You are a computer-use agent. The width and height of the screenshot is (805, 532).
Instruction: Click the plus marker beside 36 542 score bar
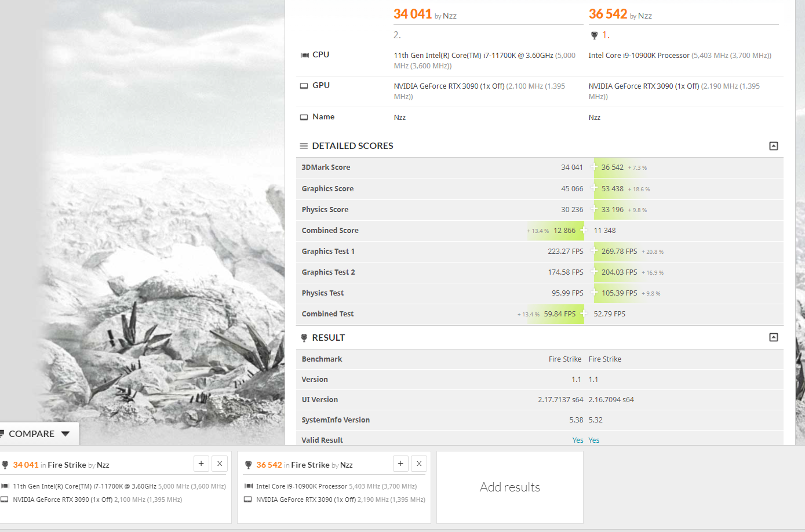(594, 167)
